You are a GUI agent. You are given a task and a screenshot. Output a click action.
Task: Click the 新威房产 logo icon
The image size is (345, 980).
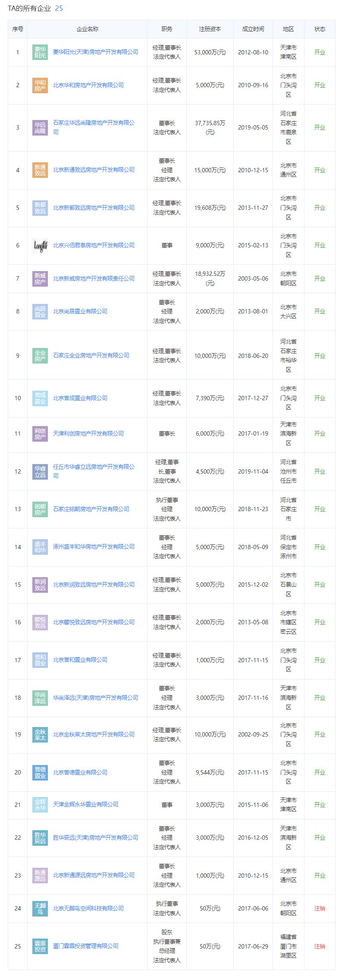(x=40, y=278)
